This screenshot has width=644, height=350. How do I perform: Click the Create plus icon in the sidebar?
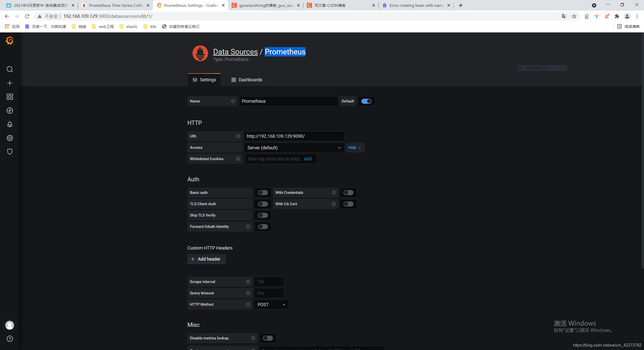pos(10,83)
